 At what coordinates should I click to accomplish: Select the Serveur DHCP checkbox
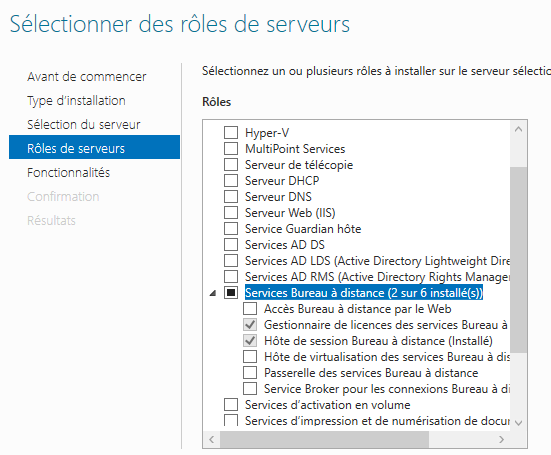pyautogui.click(x=231, y=181)
